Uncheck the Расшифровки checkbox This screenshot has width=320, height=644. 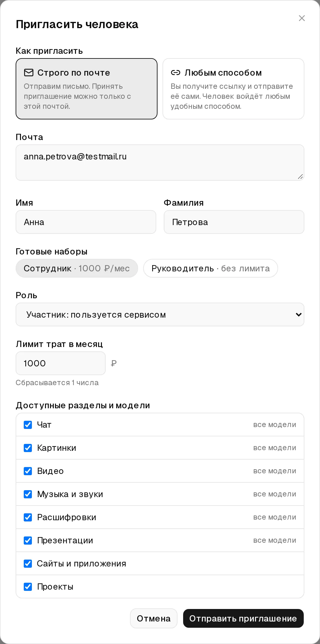[28, 517]
